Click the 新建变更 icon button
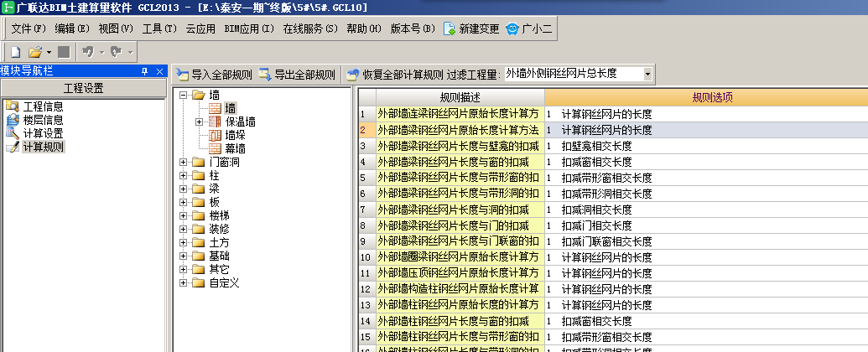The width and height of the screenshot is (868, 352). pyautogui.click(x=471, y=28)
